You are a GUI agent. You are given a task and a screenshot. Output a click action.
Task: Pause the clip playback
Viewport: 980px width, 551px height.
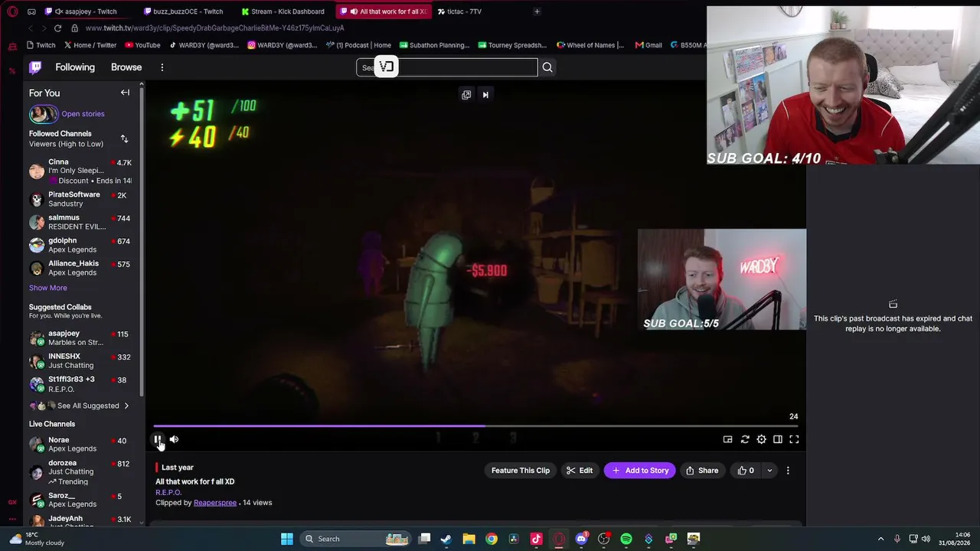pos(157,439)
